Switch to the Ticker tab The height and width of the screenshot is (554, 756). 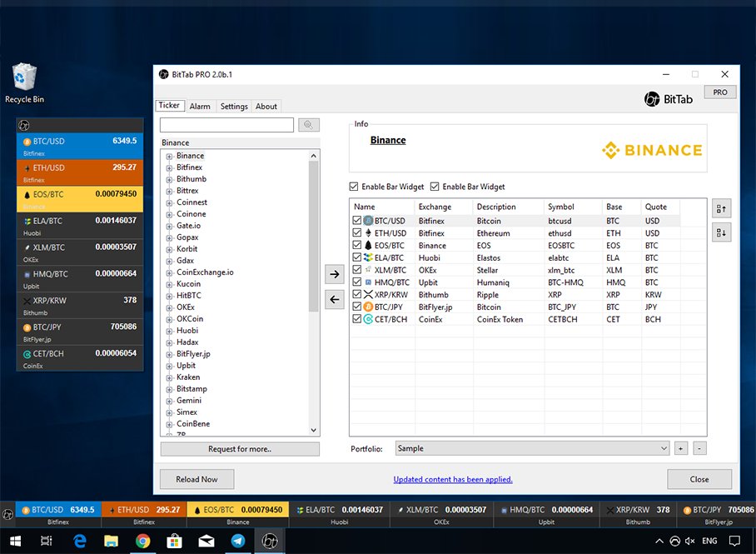tap(169, 105)
